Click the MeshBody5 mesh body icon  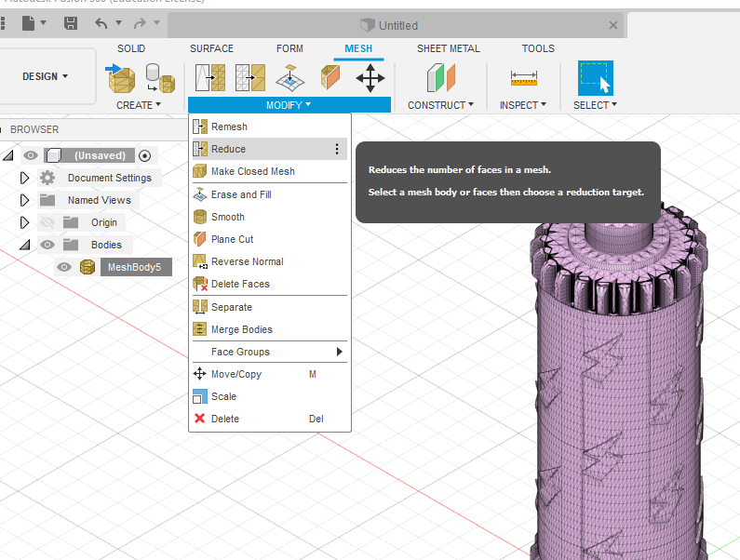(87, 267)
